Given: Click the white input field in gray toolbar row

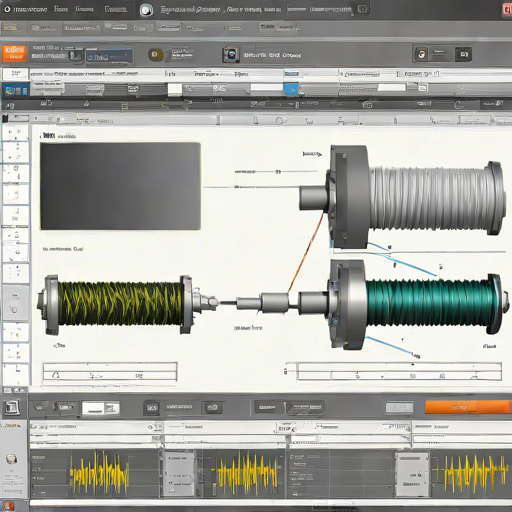Looking at the screenshot, I should 266,88.
